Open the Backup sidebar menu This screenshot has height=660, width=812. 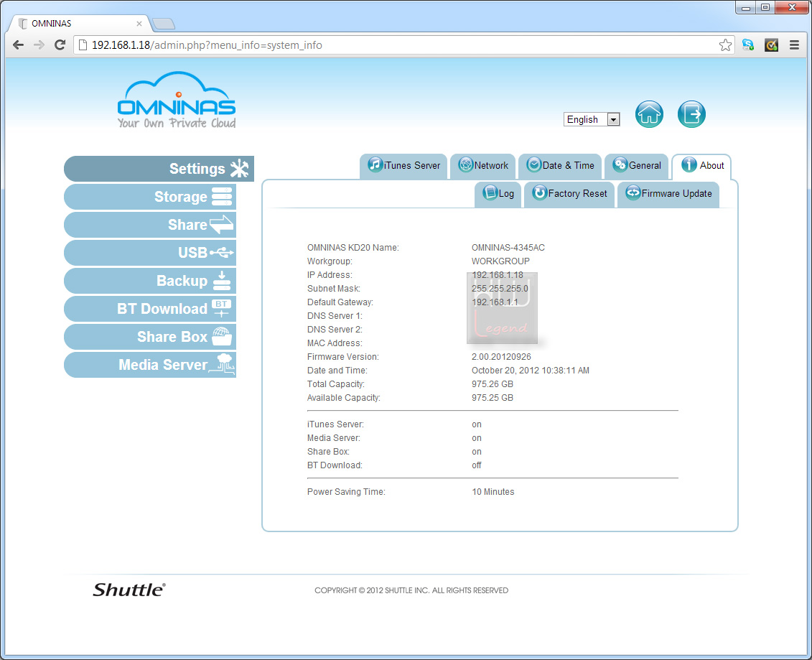pos(149,281)
